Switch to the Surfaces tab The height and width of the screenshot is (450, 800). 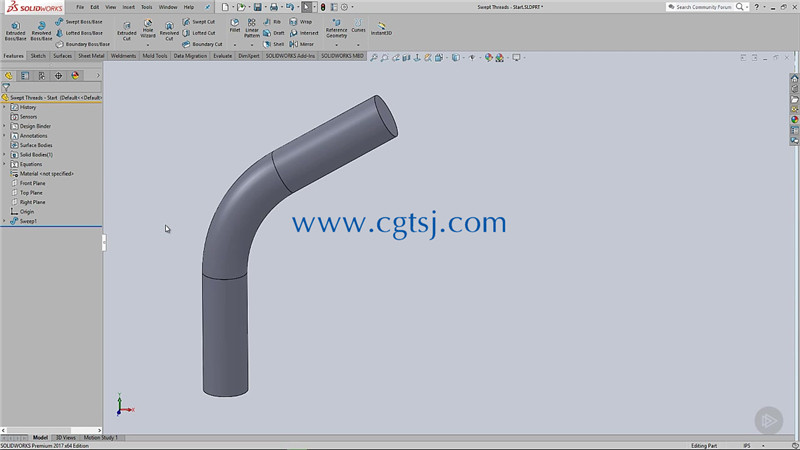(x=62, y=56)
